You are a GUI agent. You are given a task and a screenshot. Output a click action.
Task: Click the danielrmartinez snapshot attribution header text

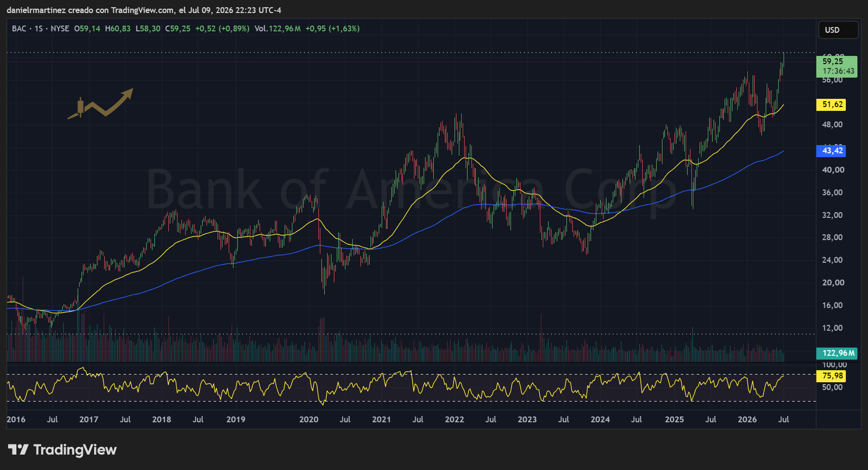pos(144,10)
